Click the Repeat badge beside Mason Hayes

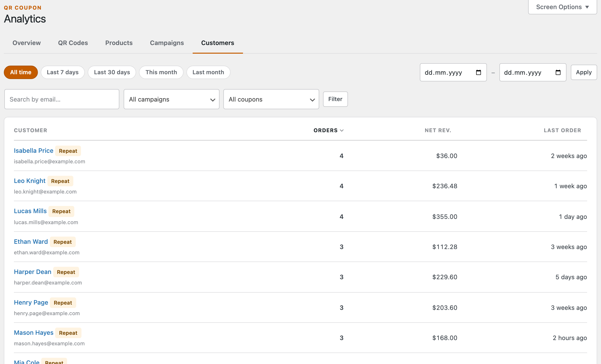coord(68,333)
